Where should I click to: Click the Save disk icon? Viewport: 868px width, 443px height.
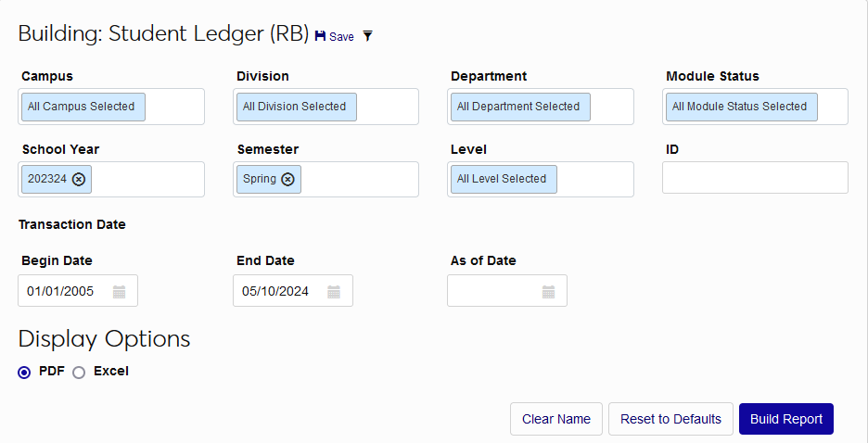321,36
